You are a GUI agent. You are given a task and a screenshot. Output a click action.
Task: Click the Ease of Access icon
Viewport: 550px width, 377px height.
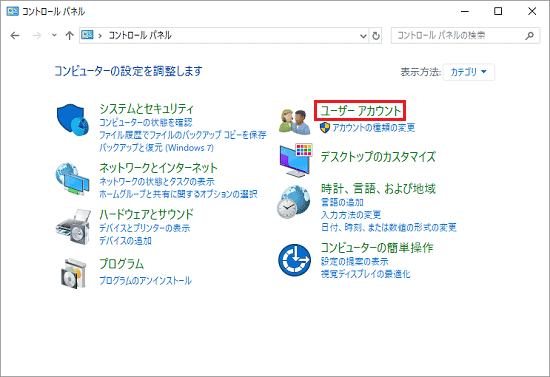click(294, 260)
